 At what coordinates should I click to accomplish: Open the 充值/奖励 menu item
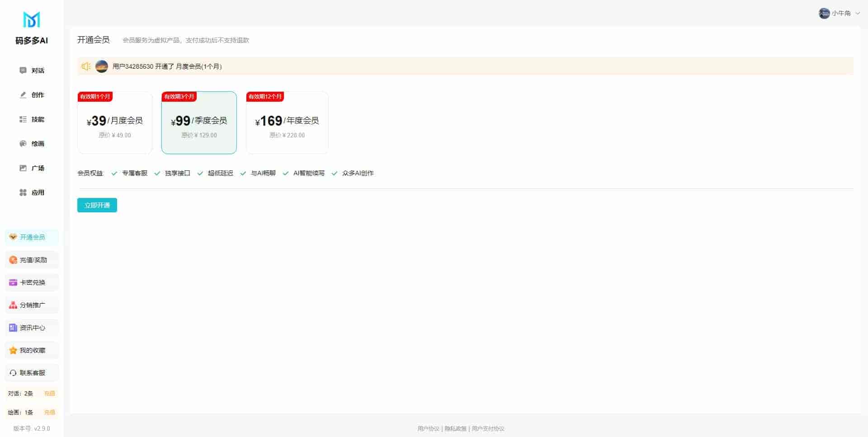[x=32, y=260]
